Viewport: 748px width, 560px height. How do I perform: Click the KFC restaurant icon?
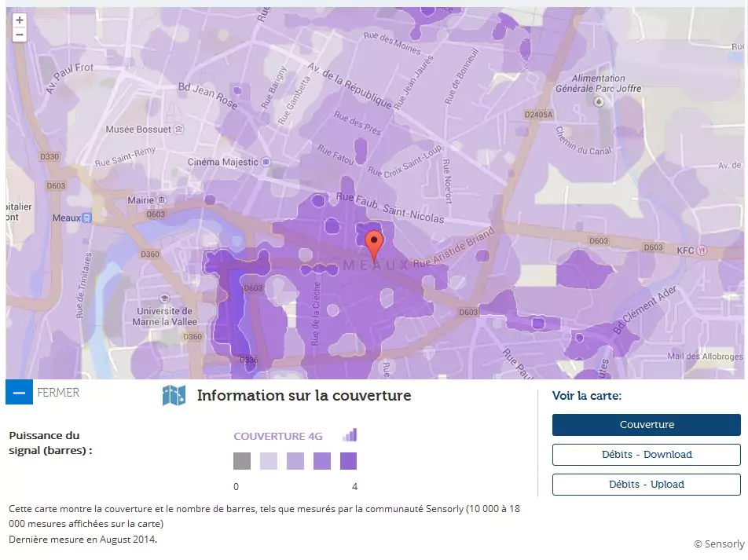point(702,250)
